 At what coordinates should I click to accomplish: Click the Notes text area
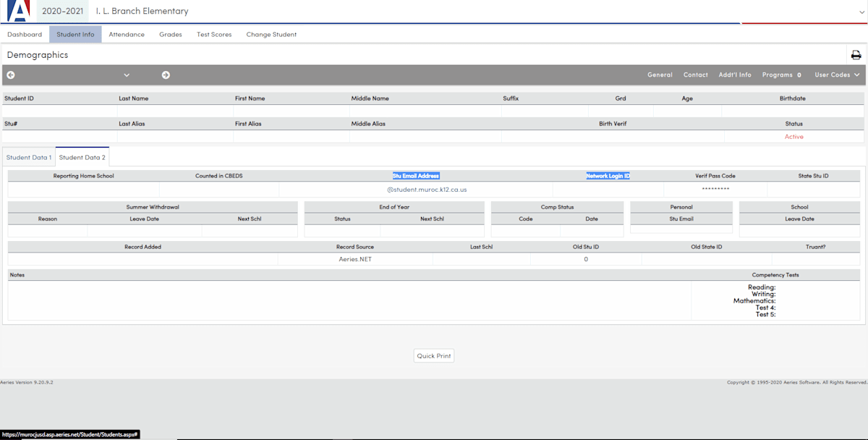click(x=349, y=300)
